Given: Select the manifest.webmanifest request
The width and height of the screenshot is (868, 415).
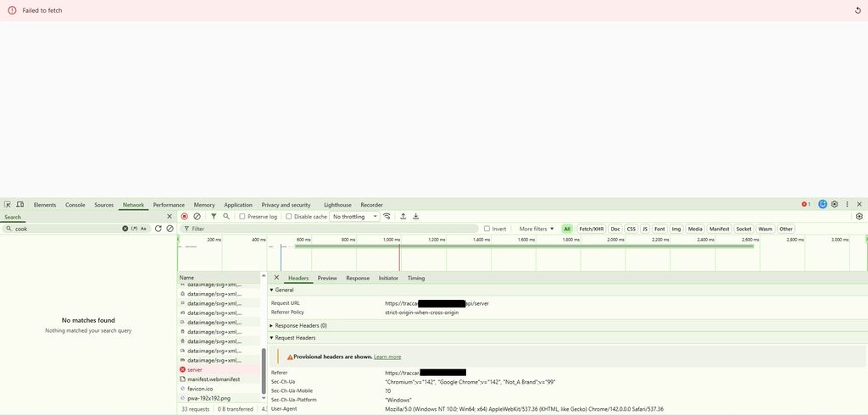Looking at the screenshot, I should 220,379.
